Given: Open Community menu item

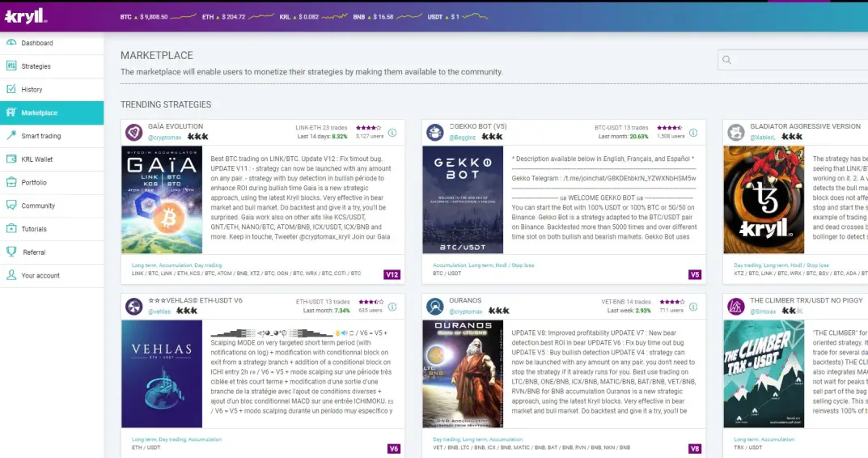Looking at the screenshot, I should 52,206.
